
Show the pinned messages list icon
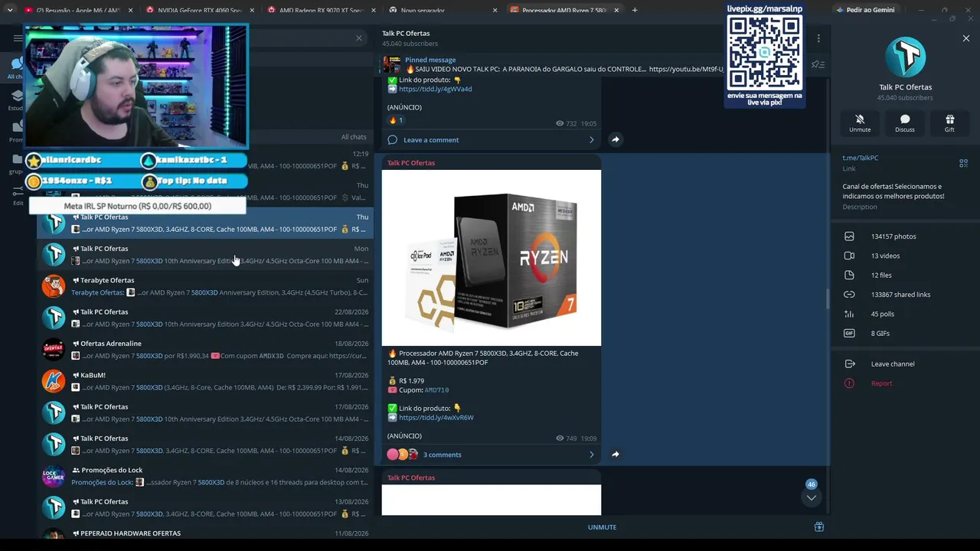(x=818, y=64)
